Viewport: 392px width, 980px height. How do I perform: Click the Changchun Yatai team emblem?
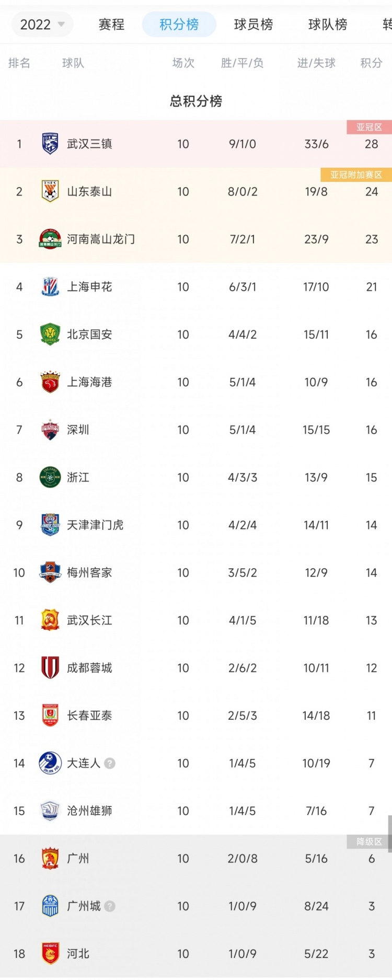[50, 716]
